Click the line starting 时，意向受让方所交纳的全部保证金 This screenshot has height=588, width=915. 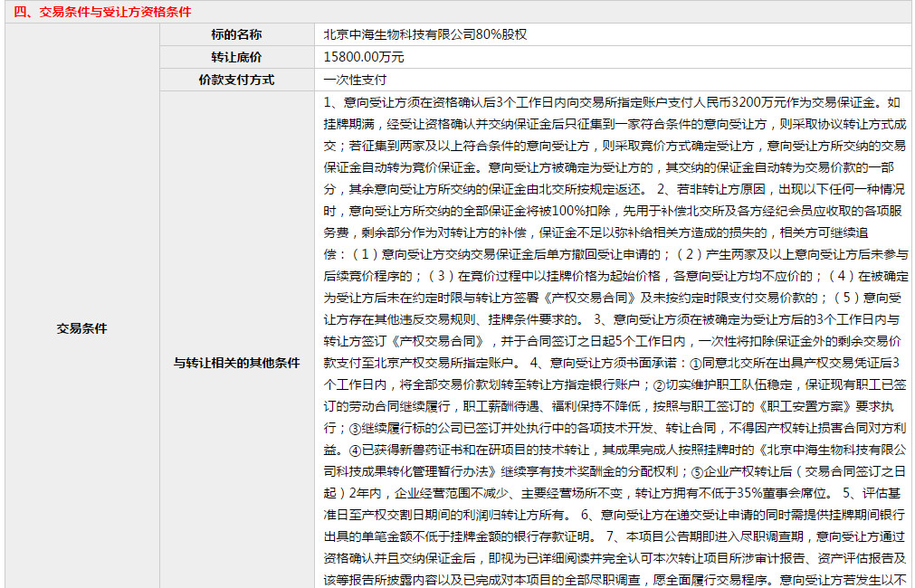click(x=613, y=211)
